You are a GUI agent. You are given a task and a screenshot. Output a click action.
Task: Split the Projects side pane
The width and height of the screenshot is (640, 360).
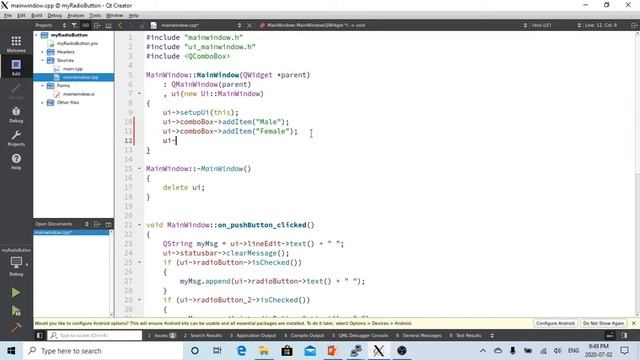tap(97, 25)
